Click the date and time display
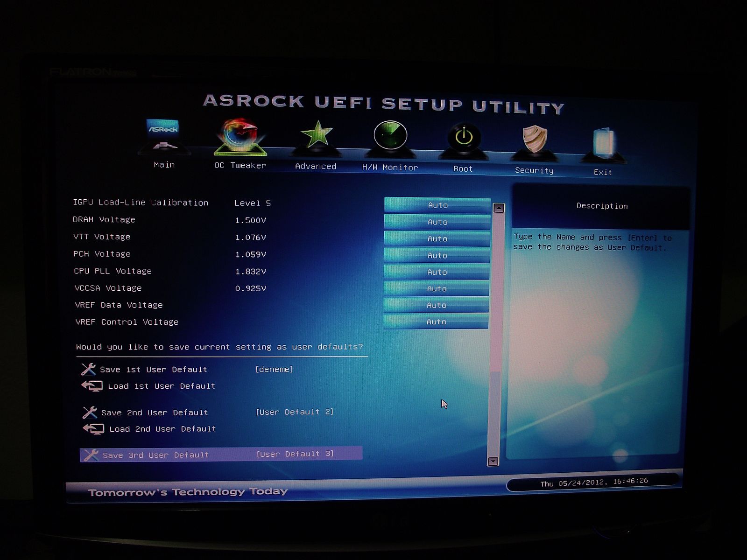This screenshot has width=747, height=560. pyautogui.click(x=594, y=482)
